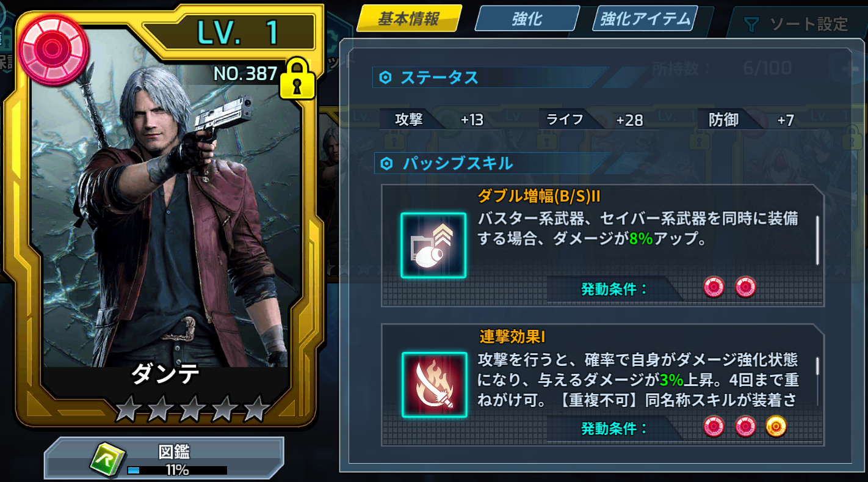The width and height of the screenshot is (868, 482).
Task: Click the ダブル増幅 skill icon
Action: click(433, 245)
